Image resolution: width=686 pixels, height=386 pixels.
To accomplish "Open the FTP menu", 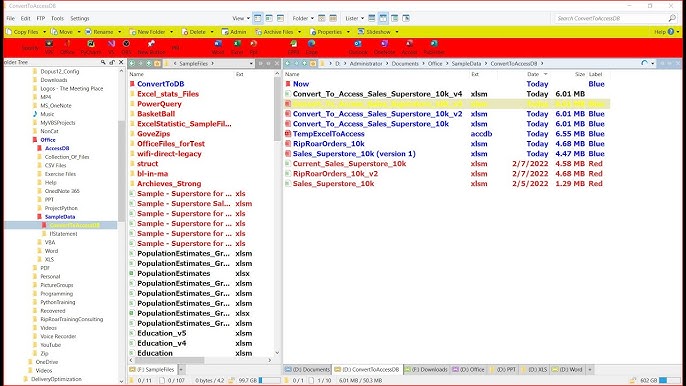I will click(41, 18).
